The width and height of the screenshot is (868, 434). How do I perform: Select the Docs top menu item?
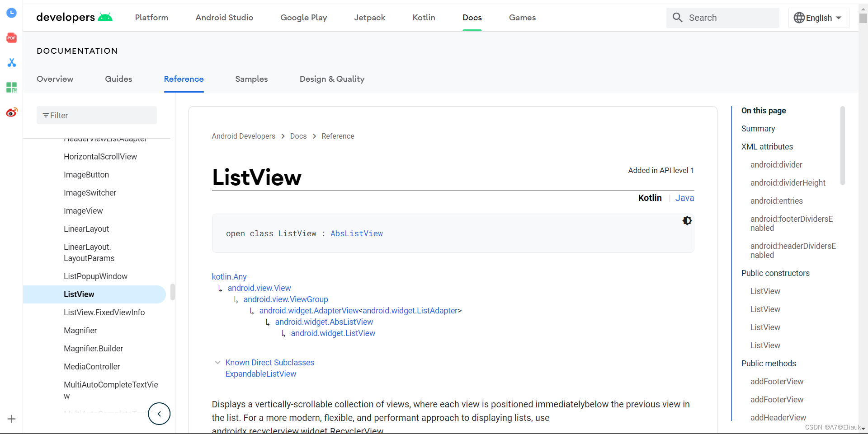click(x=472, y=18)
